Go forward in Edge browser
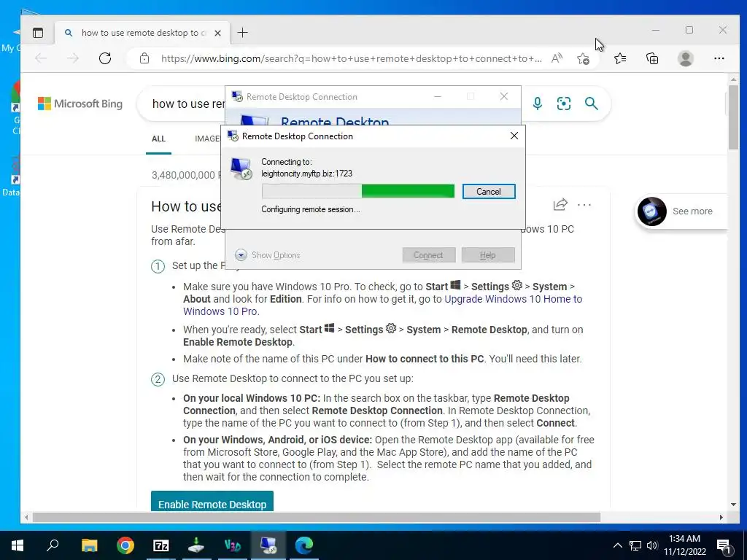This screenshot has height=560, width=747. 72,58
